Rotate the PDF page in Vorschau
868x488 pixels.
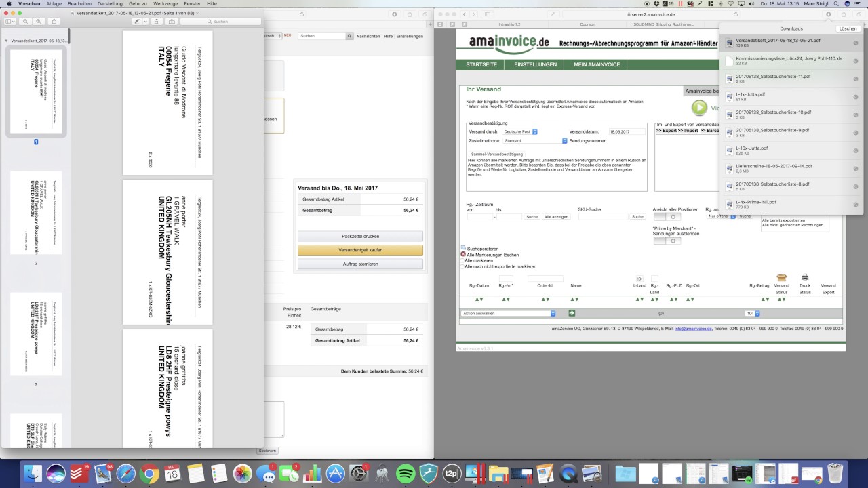coord(157,22)
